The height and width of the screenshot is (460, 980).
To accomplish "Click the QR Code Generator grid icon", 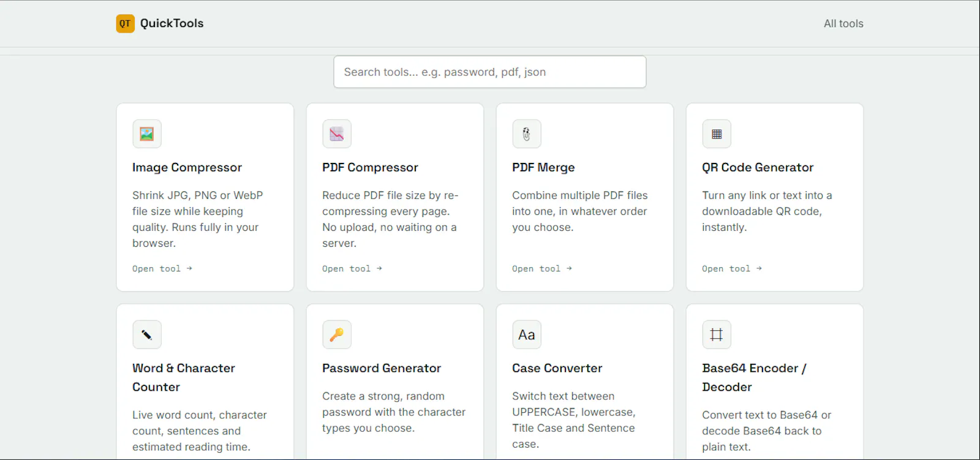I will click(717, 134).
